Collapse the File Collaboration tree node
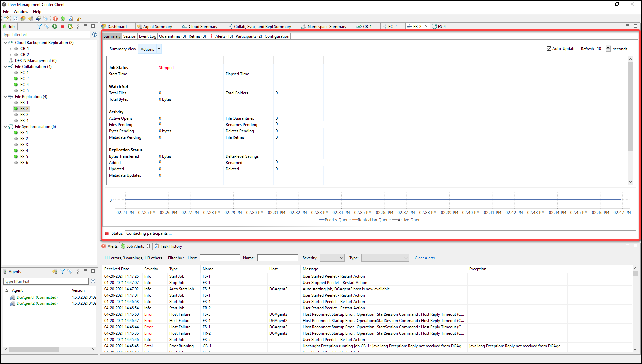 pos(5,67)
